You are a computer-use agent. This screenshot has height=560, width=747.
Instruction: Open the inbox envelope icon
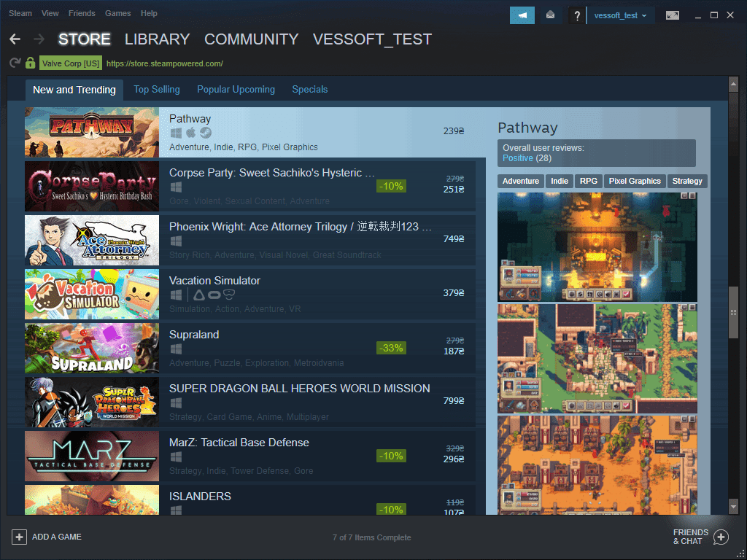click(x=550, y=15)
